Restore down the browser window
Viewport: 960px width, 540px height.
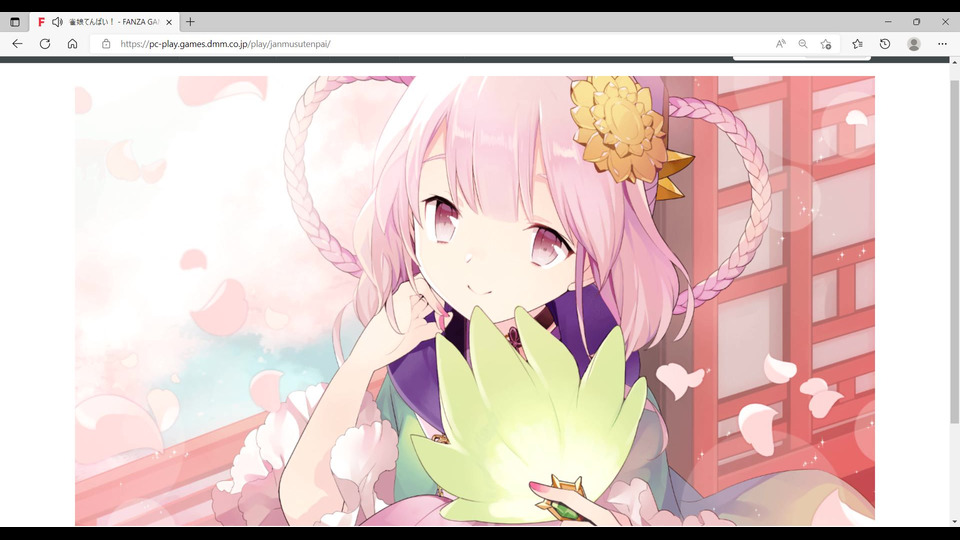[x=917, y=22]
